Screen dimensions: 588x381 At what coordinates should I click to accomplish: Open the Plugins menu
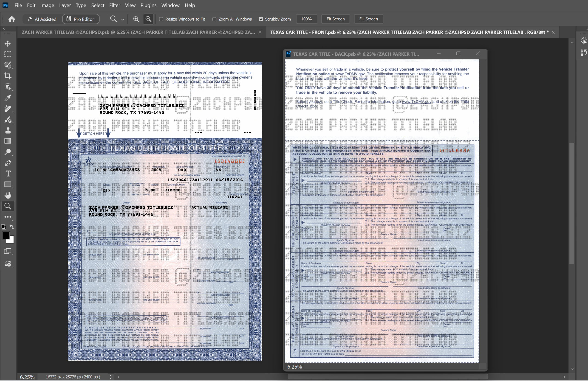pos(148,5)
